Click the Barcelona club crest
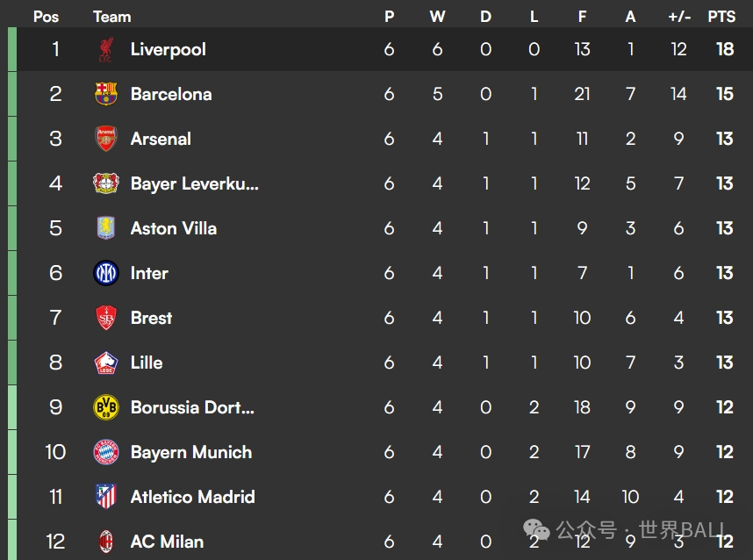This screenshot has height=560, width=753. tap(106, 94)
